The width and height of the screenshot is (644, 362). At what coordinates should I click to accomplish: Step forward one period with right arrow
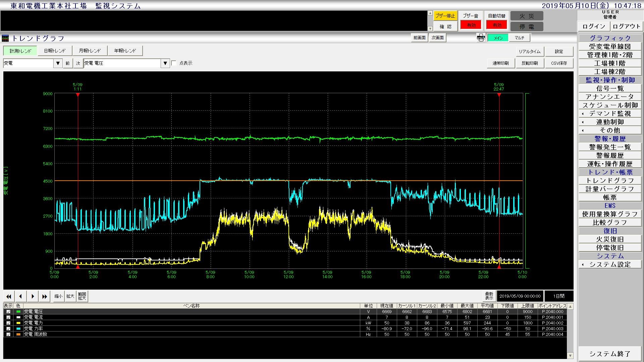point(33,296)
